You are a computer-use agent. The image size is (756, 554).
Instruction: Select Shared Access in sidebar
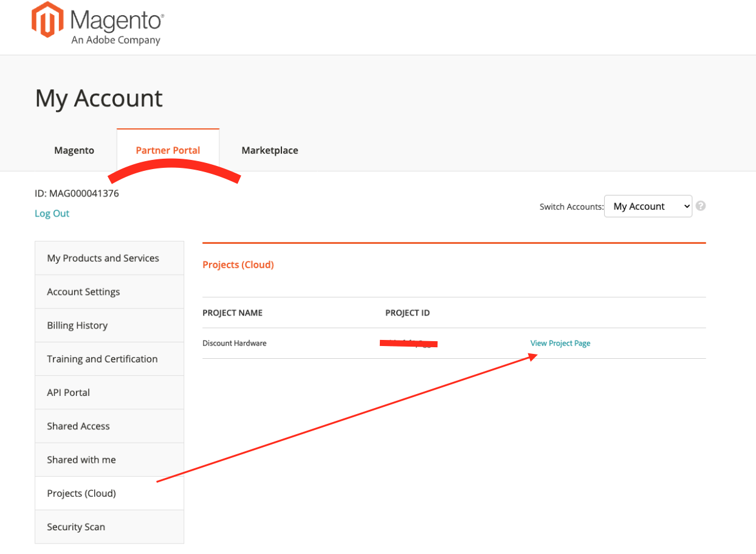click(109, 426)
